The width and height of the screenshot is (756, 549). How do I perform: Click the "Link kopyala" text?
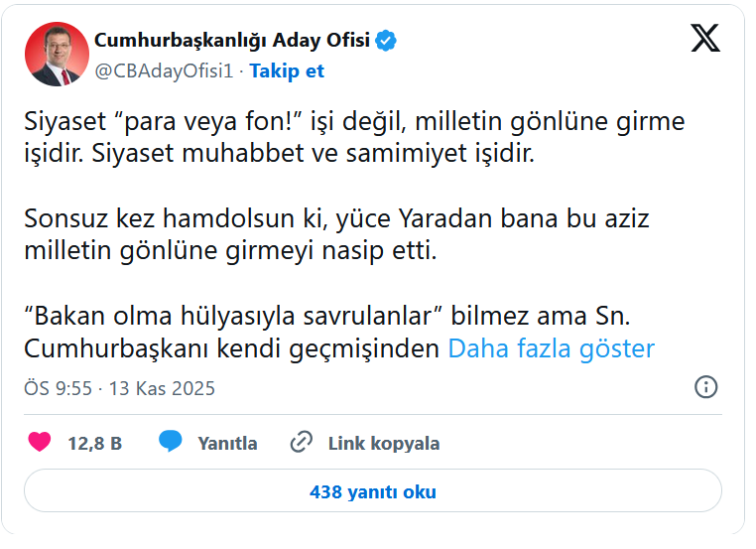[384, 444]
